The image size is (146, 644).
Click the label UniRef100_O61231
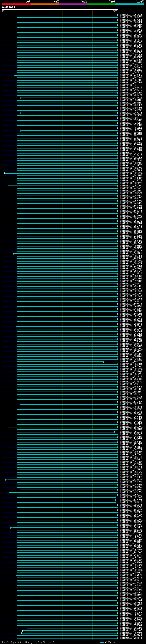[131, 221]
